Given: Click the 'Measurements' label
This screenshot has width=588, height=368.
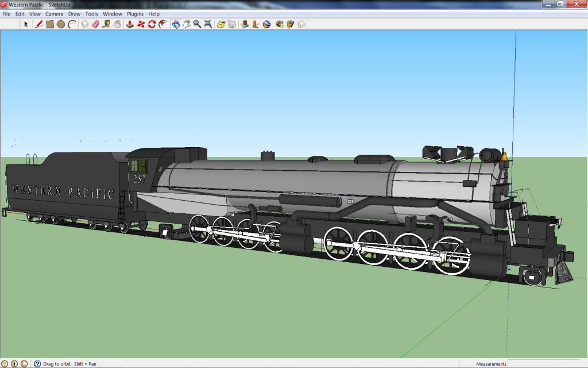Looking at the screenshot, I should (491, 364).
